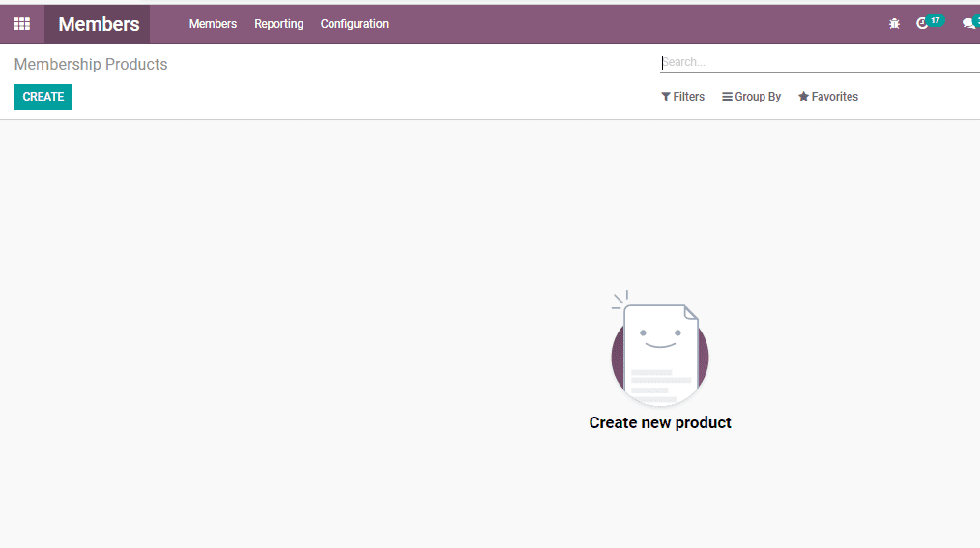
Task: Open activities clock icon with 17 badge
Action: (x=929, y=23)
